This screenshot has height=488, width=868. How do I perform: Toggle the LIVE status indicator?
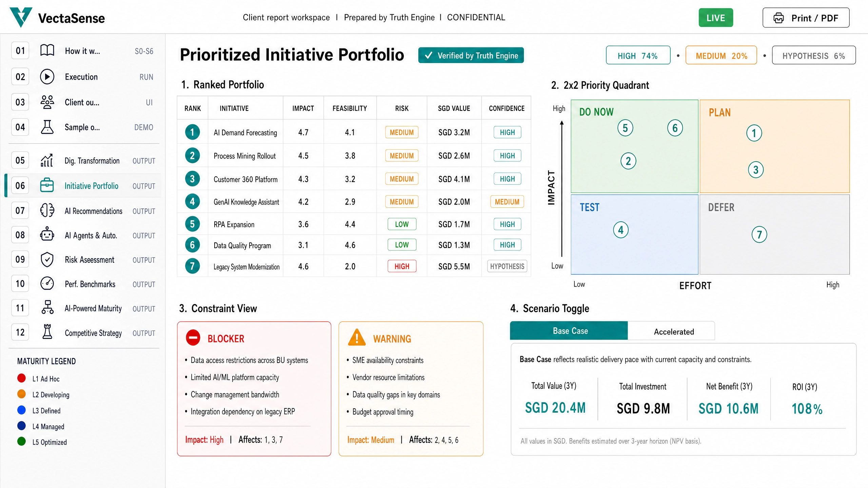tap(716, 18)
